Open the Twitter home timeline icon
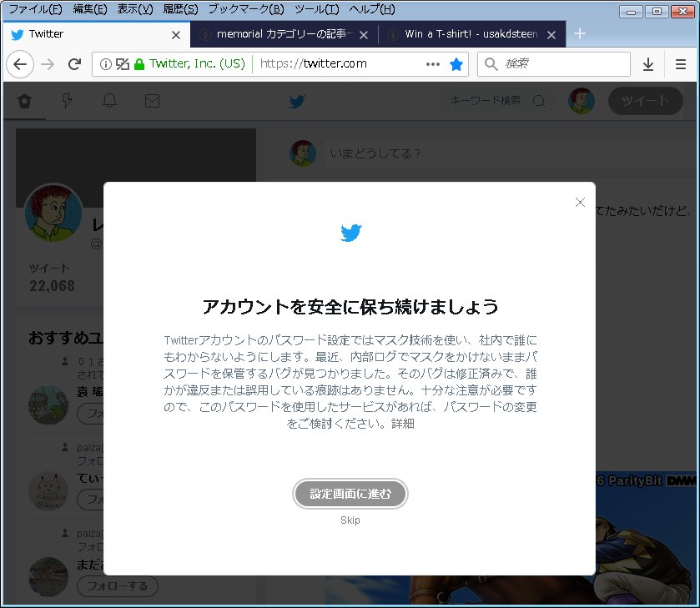Screen dimensions: 700x608 tap(23, 100)
